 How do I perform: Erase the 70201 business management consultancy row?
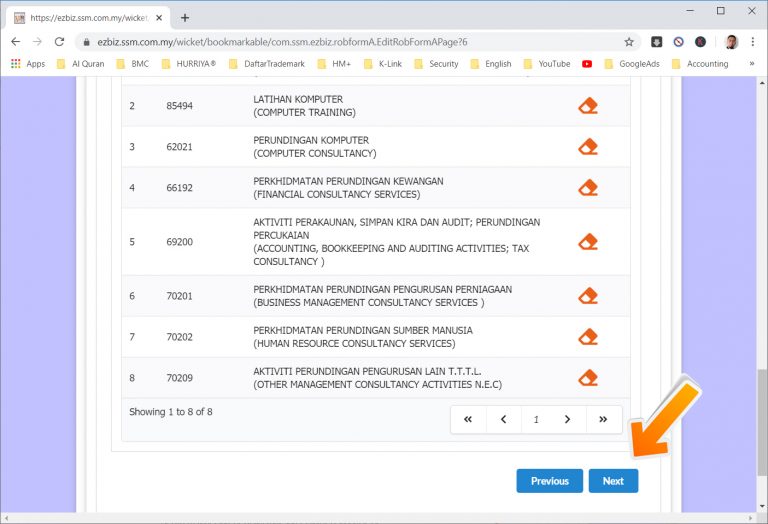(588, 296)
